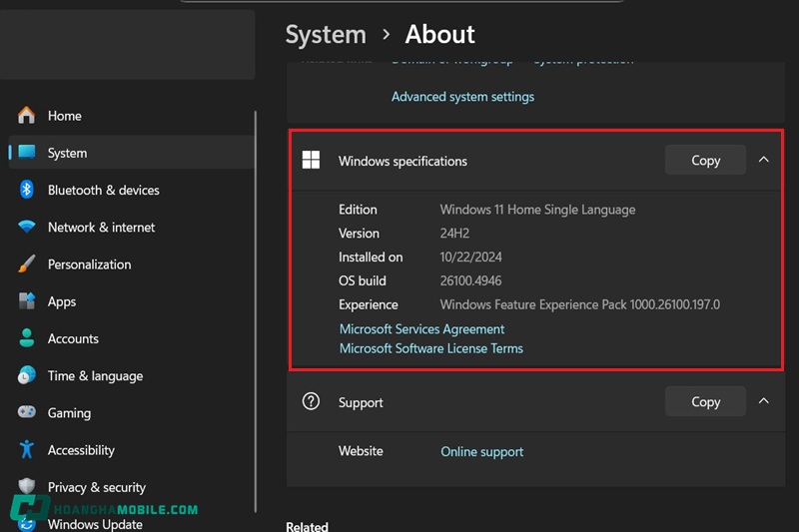This screenshot has width=799, height=532.
Task: Click the Home icon in the sidebar
Action: [27, 116]
